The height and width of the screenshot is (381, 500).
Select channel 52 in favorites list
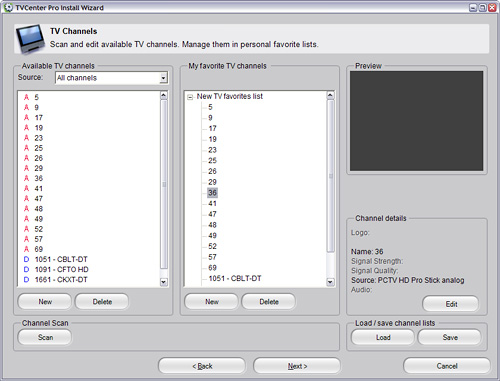[x=212, y=246]
